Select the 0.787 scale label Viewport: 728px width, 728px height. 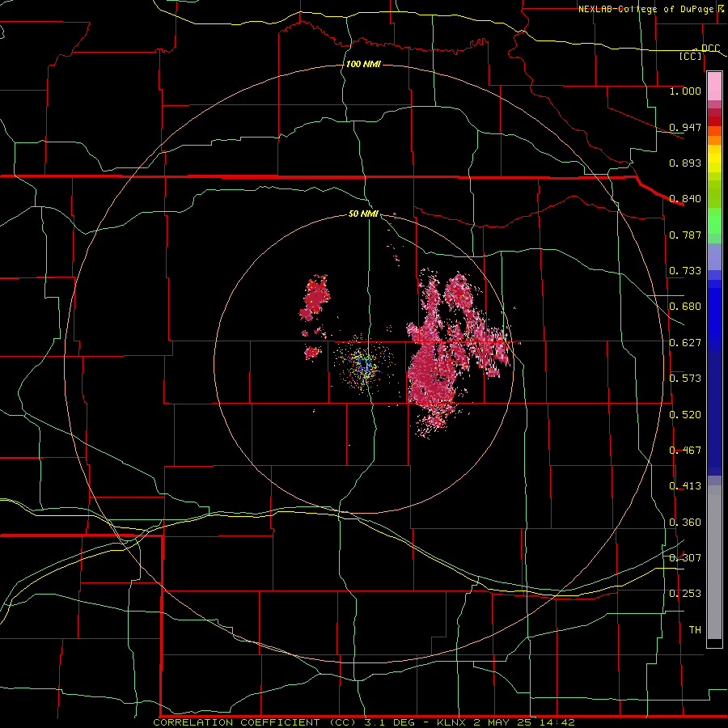[685, 235]
